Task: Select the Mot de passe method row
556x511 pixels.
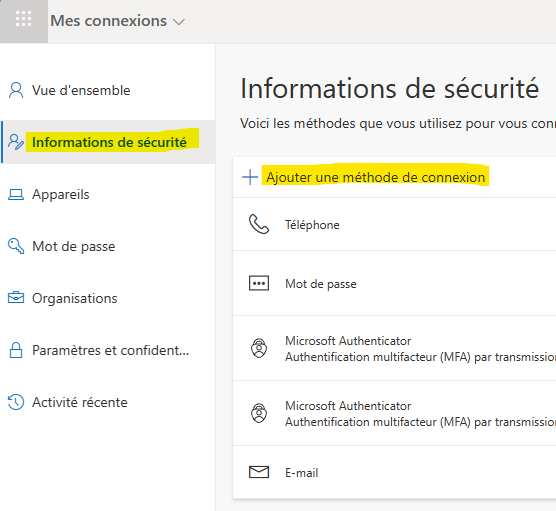Action: [394, 283]
